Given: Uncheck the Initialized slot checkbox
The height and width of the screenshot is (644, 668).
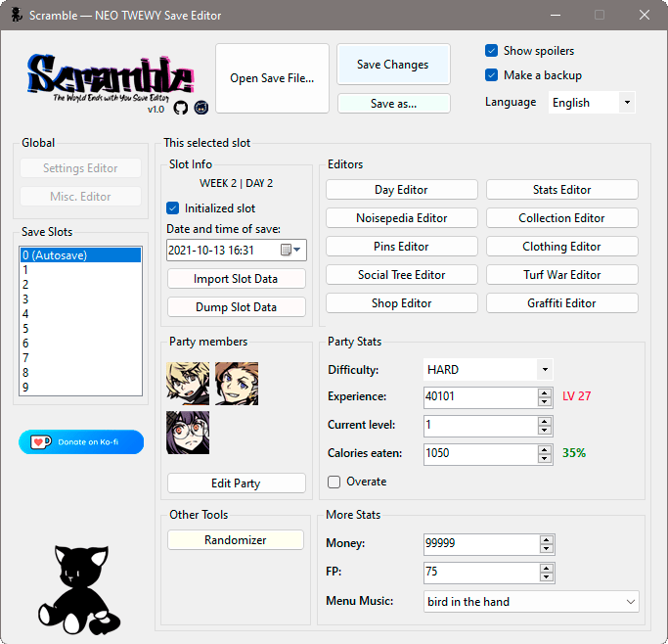Looking at the screenshot, I should tap(172, 208).
